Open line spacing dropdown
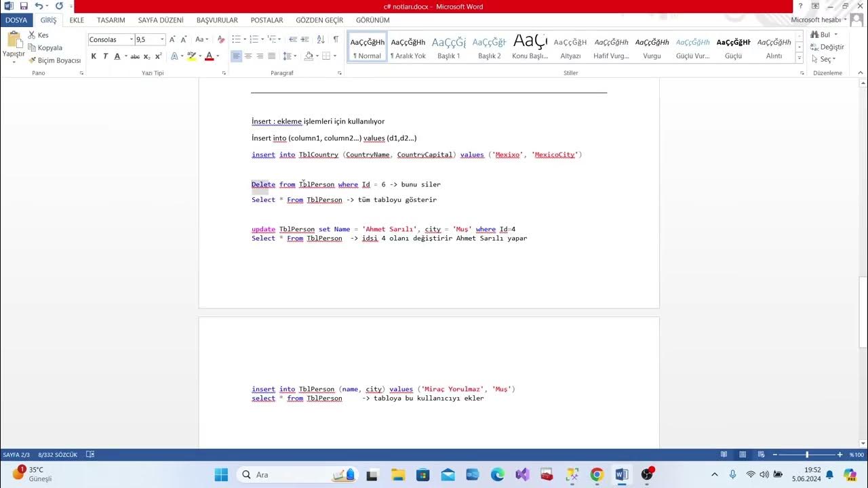The height and width of the screenshot is (488, 868). 290,56
